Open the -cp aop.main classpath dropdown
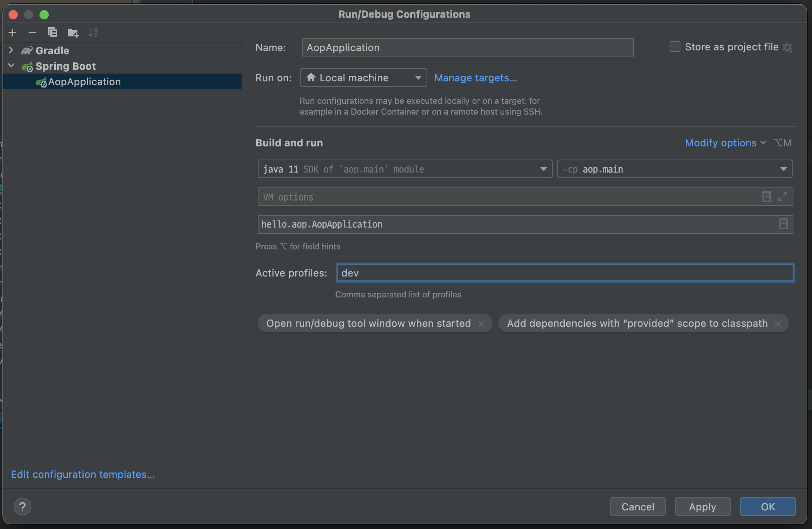The height and width of the screenshot is (529, 812). (x=674, y=169)
